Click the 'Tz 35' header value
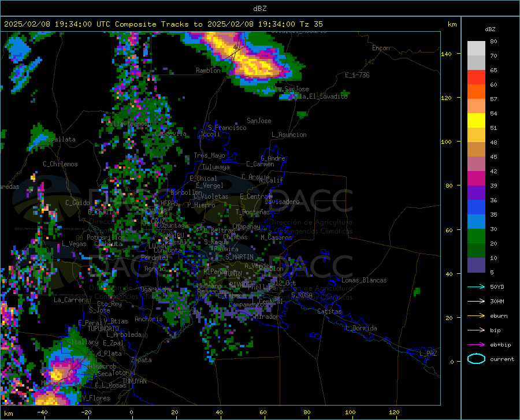 311,24
